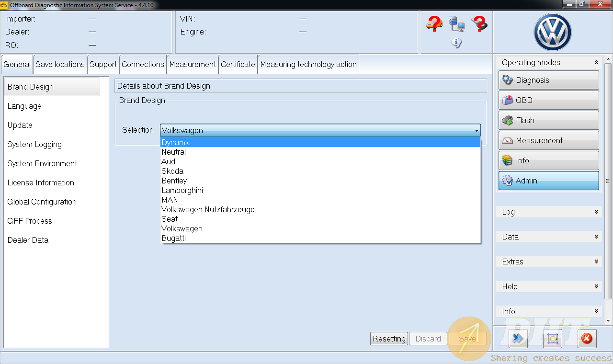Open Diagnosis operating mode

coord(549,80)
